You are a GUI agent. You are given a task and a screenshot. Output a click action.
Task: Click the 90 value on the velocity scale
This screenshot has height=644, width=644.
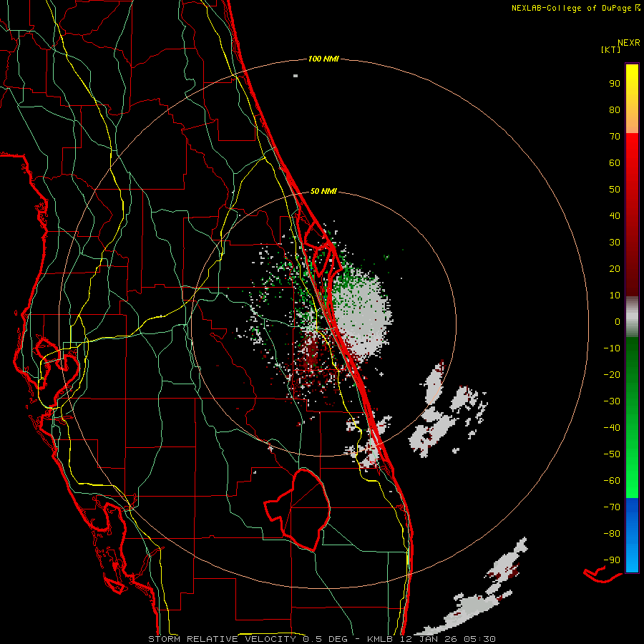(615, 84)
